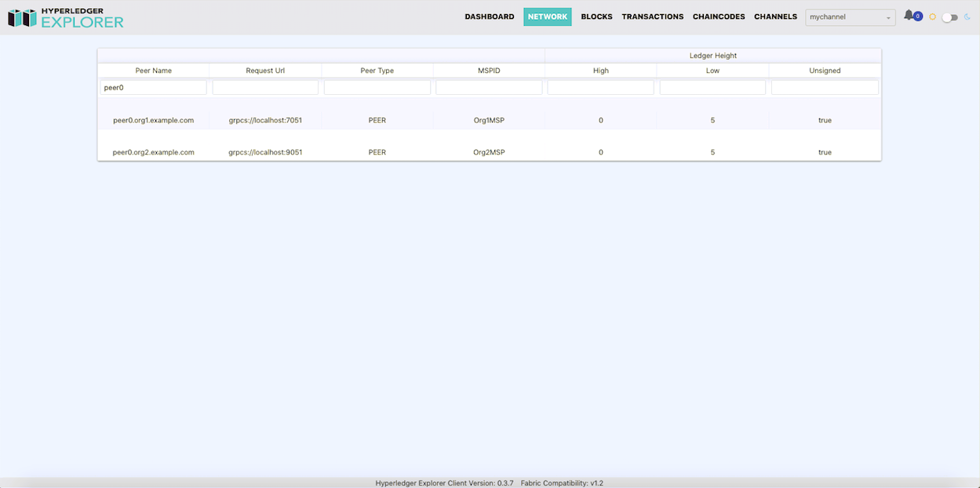The height and width of the screenshot is (488, 980).
Task: Focus the Peer Name filter containing peer0
Action: (154, 88)
